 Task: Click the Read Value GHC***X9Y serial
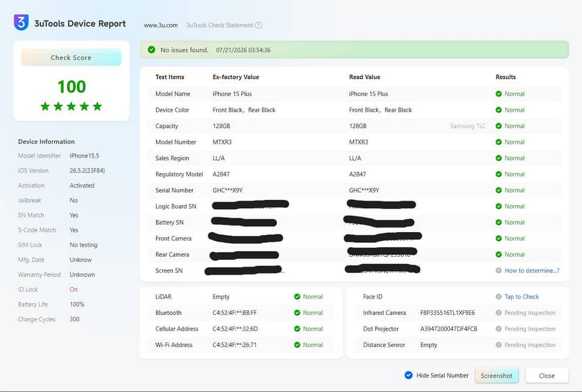(x=364, y=190)
